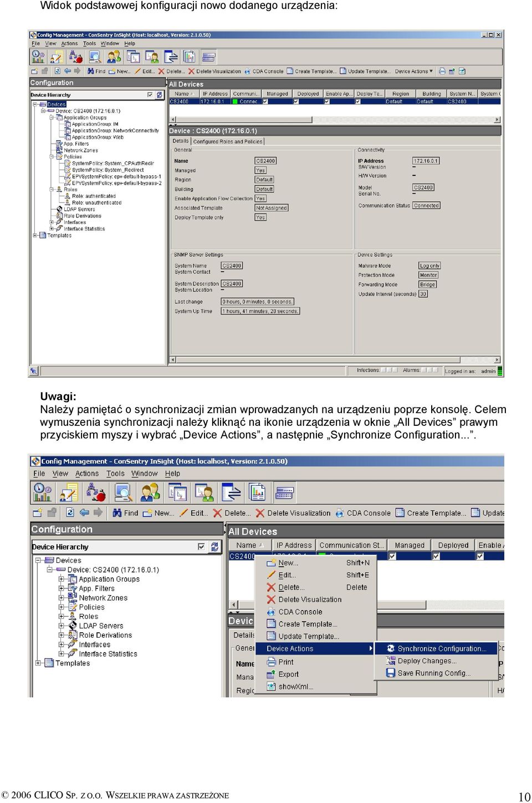
Task: Toggle the Enable Ap... checkbox in the top screenshot's row
Action: pyautogui.click(x=327, y=101)
